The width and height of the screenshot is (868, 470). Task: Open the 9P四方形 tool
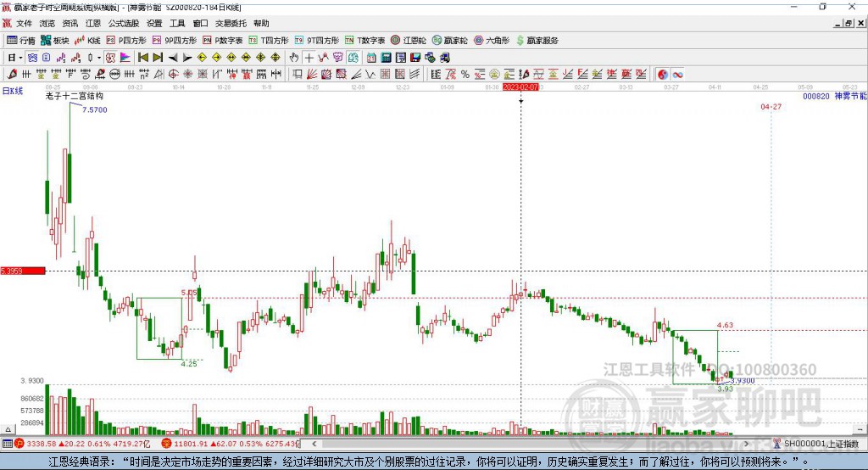[x=175, y=41]
